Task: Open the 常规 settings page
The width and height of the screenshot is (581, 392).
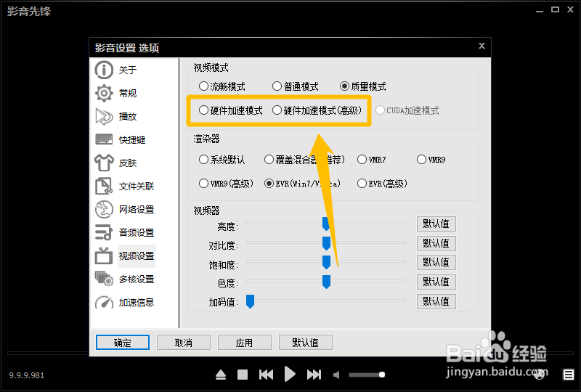Action: (x=128, y=93)
